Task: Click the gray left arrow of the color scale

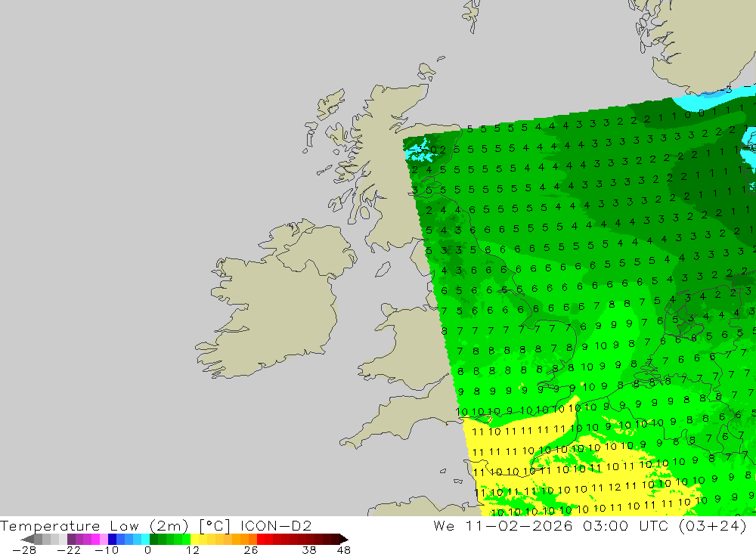Action: [28, 539]
